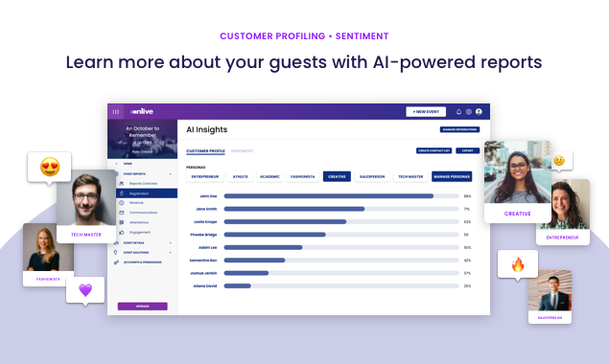Select the Academic persona chip
This screenshot has width=609, height=364.
(269, 176)
